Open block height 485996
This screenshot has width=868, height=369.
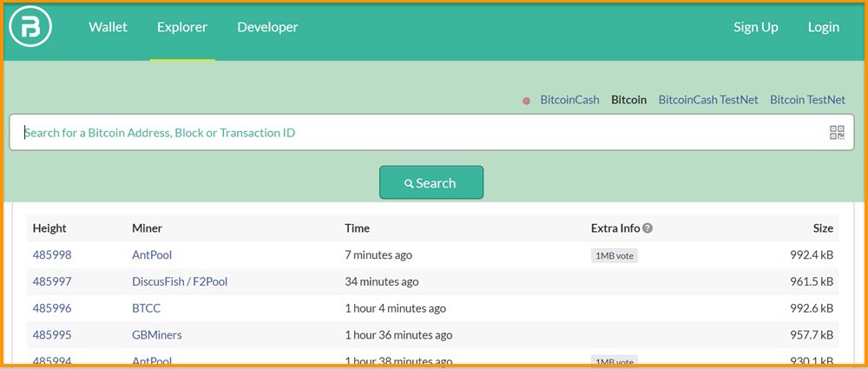click(52, 308)
